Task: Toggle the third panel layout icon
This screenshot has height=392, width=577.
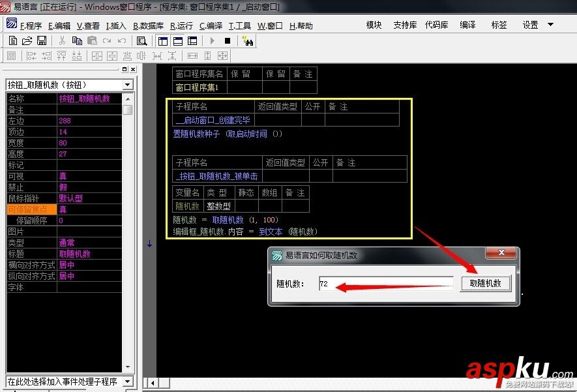Action: point(192,41)
